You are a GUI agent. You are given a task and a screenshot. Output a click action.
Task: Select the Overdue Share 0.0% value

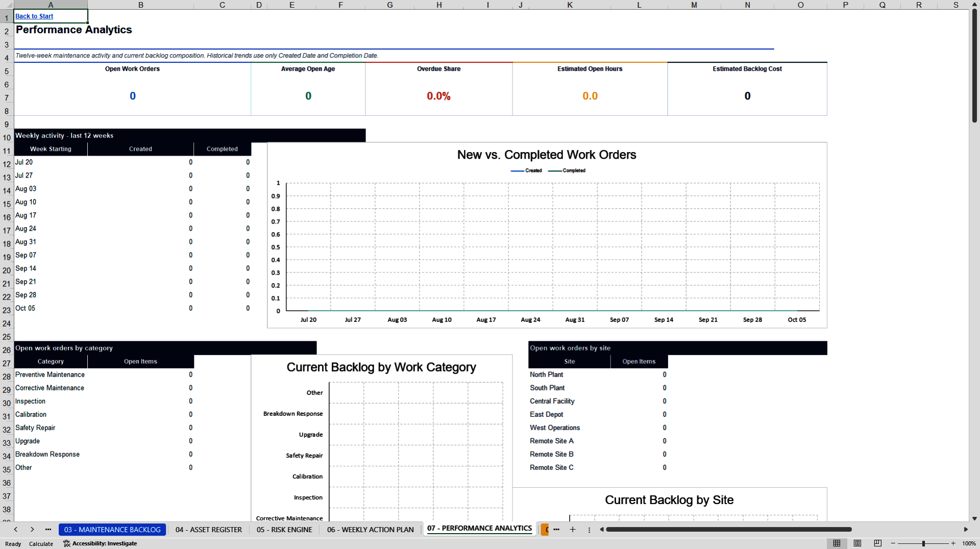pos(438,96)
